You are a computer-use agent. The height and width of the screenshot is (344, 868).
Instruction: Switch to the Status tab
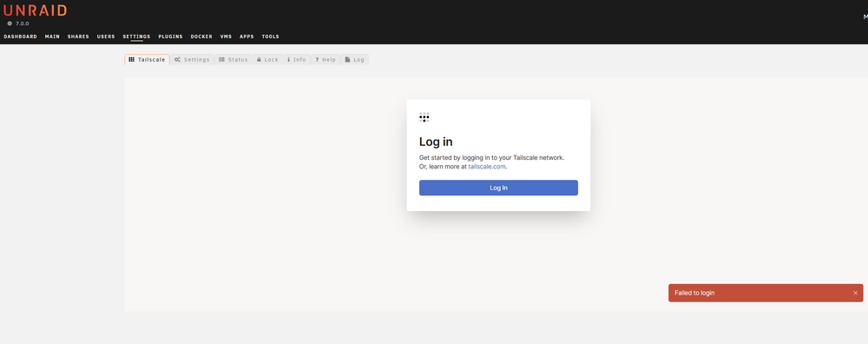point(233,59)
